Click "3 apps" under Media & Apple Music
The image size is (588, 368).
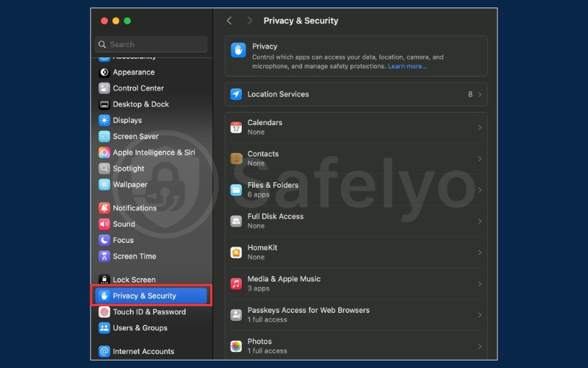point(259,289)
